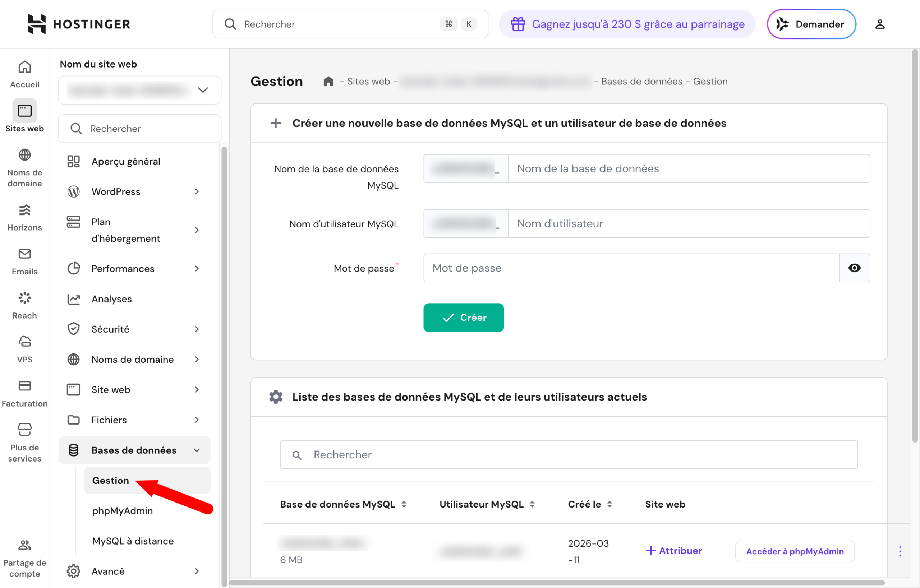This screenshot has height=588, width=920.
Task: Click the Site web column header
Action: 665,504
